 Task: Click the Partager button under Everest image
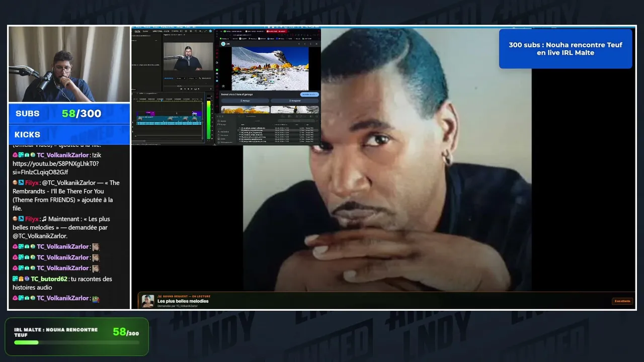pyautogui.click(x=245, y=101)
